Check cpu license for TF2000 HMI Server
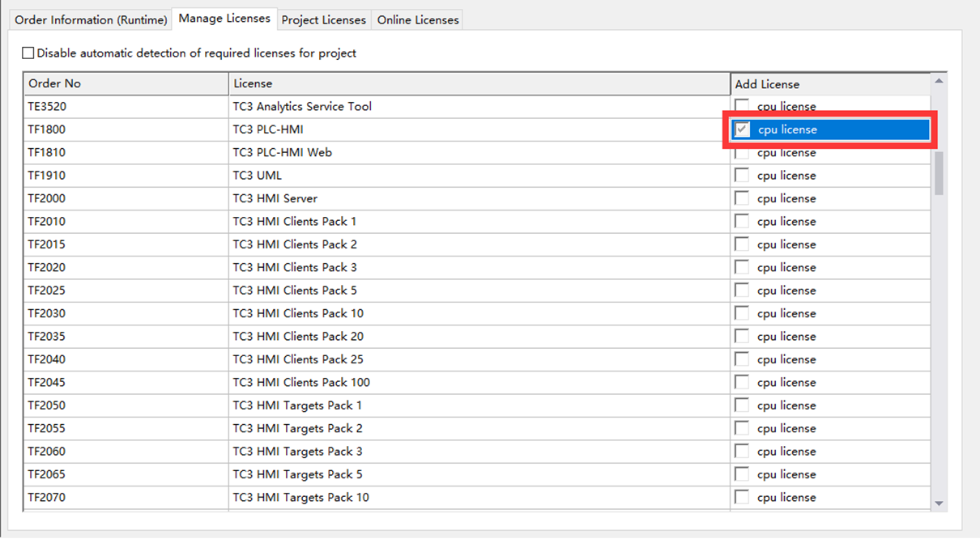 (742, 198)
